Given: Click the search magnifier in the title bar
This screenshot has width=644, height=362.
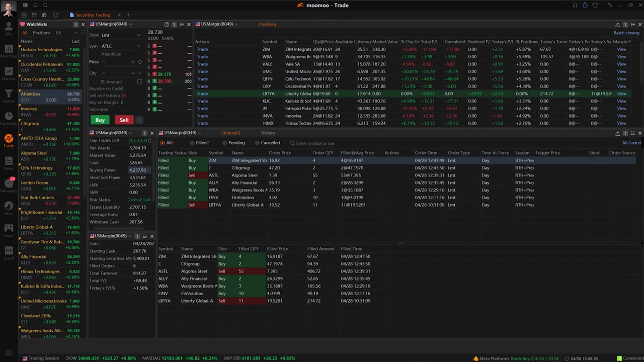Looking at the screenshot, I should [45, 5].
